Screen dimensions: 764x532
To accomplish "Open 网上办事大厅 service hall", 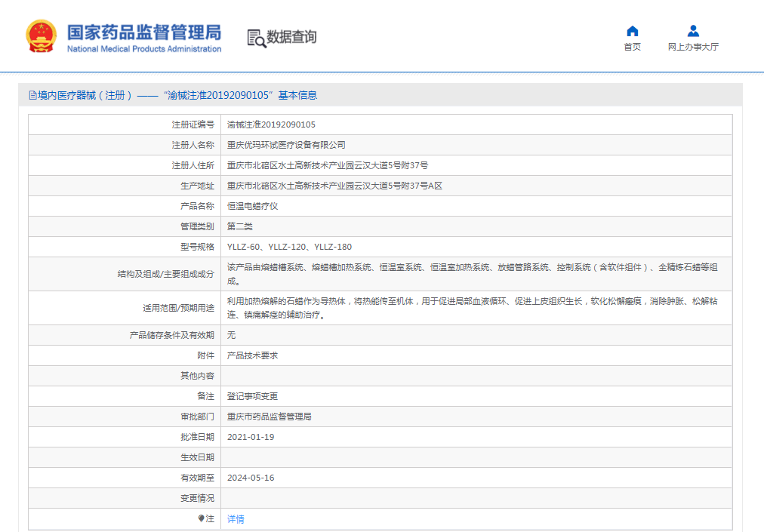I will (x=692, y=46).
